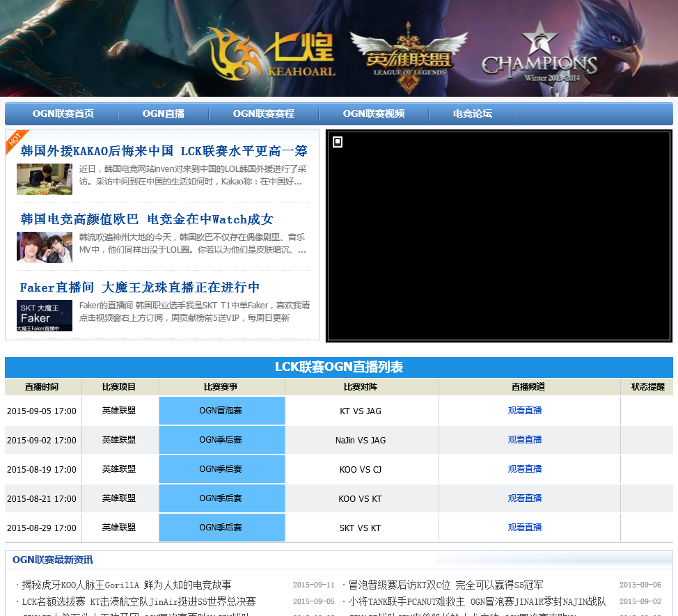Click matchup text KT VS JAG
Image resolution: width=678 pixels, height=616 pixels.
click(361, 411)
